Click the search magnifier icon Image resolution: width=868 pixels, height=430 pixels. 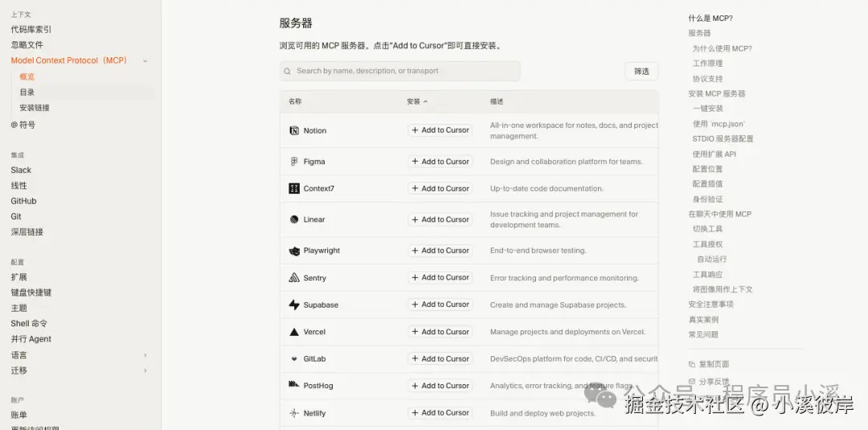coord(287,72)
